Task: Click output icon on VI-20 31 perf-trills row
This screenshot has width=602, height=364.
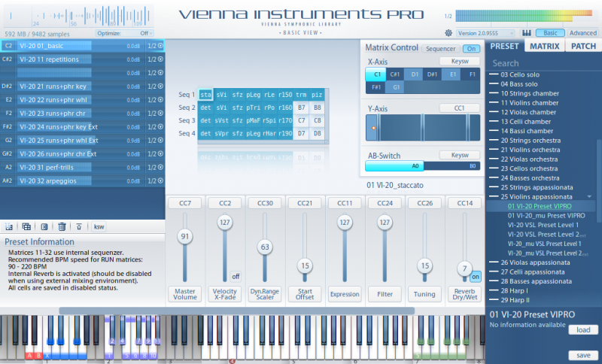Action: coord(160,167)
